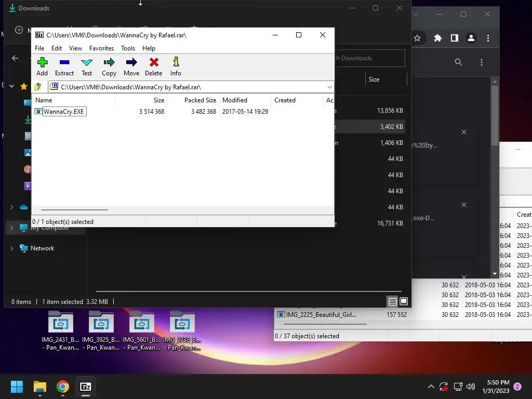Screen dimensions: 532x399
Task: Switch to 7-Zip on the taskbar
Action: tap(86, 387)
